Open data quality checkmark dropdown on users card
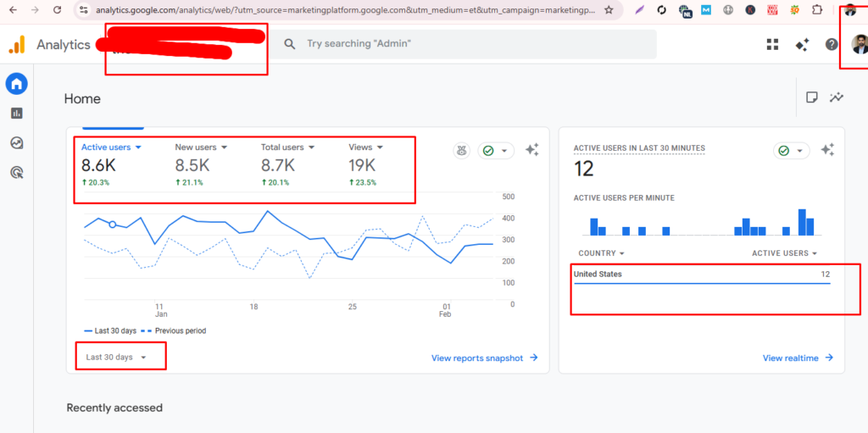 click(496, 151)
